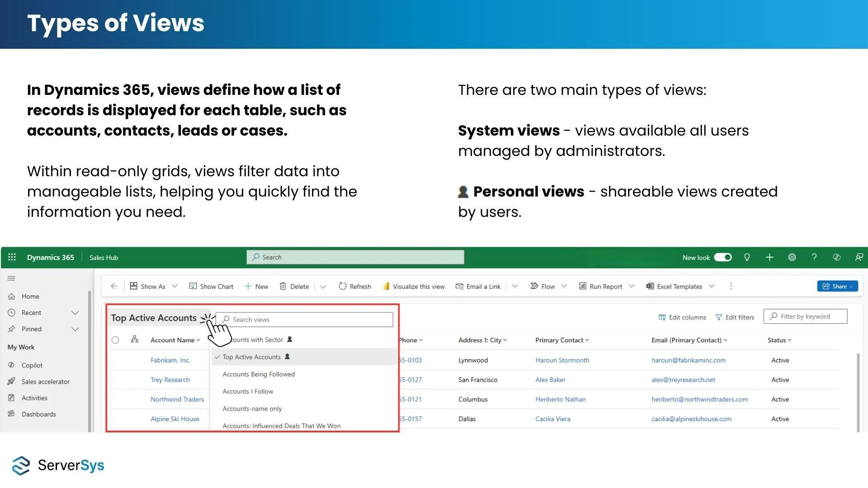Image resolution: width=868 pixels, height=488 pixels.
Task: Open the app launcher waffle icon
Action: tap(12, 257)
